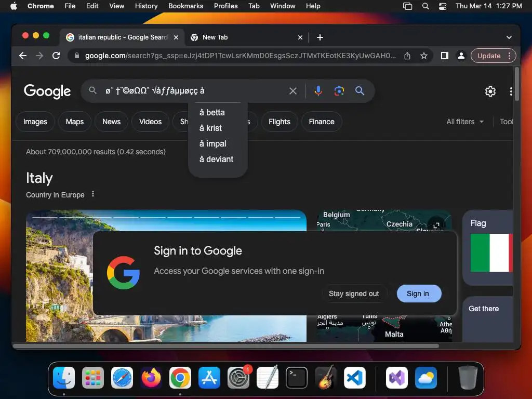Open the Get there card

pos(487,319)
